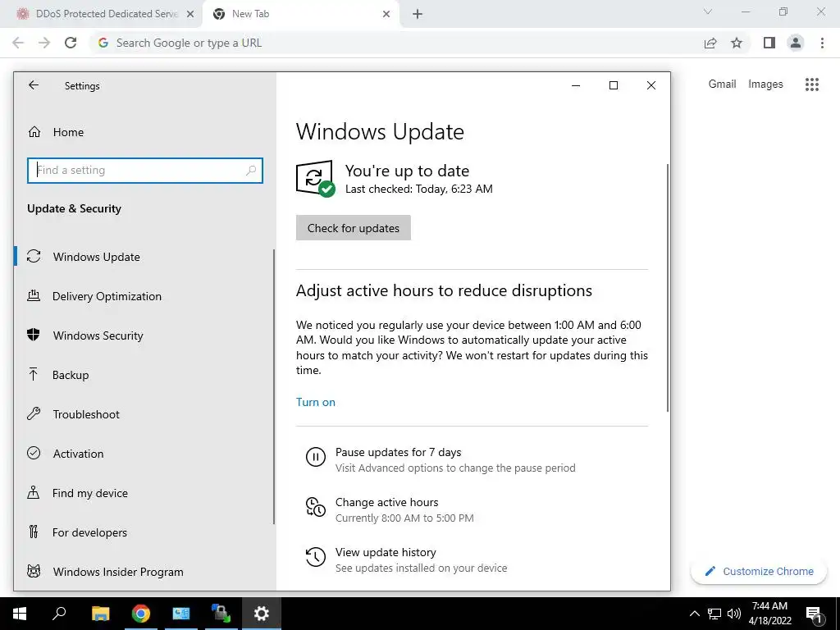Click Settings gear in taskbar

point(262,614)
